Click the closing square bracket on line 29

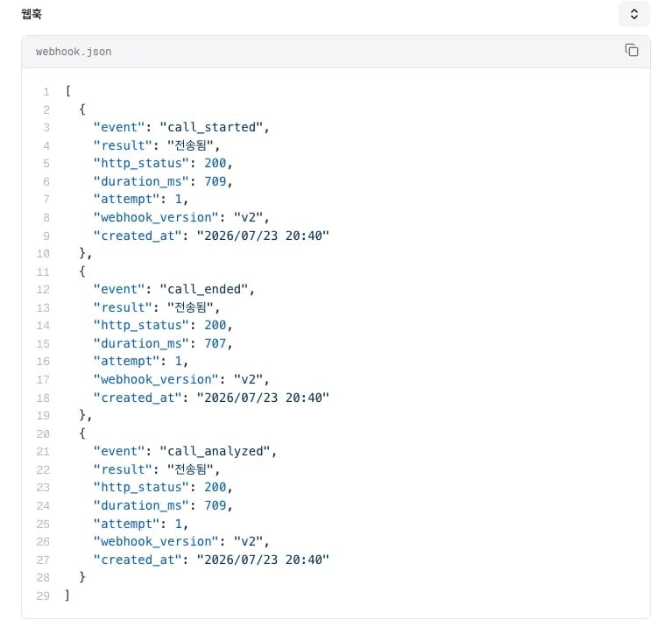pyautogui.click(x=67, y=595)
